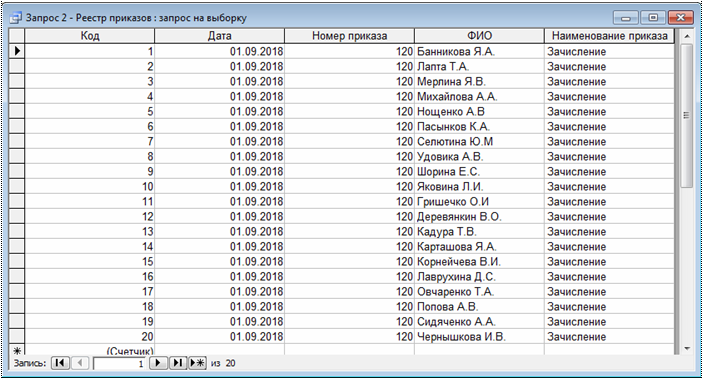The image size is (702, 379).
Task: Click date cell in row of Лапта Т.А.
Action: pos(219,66)
